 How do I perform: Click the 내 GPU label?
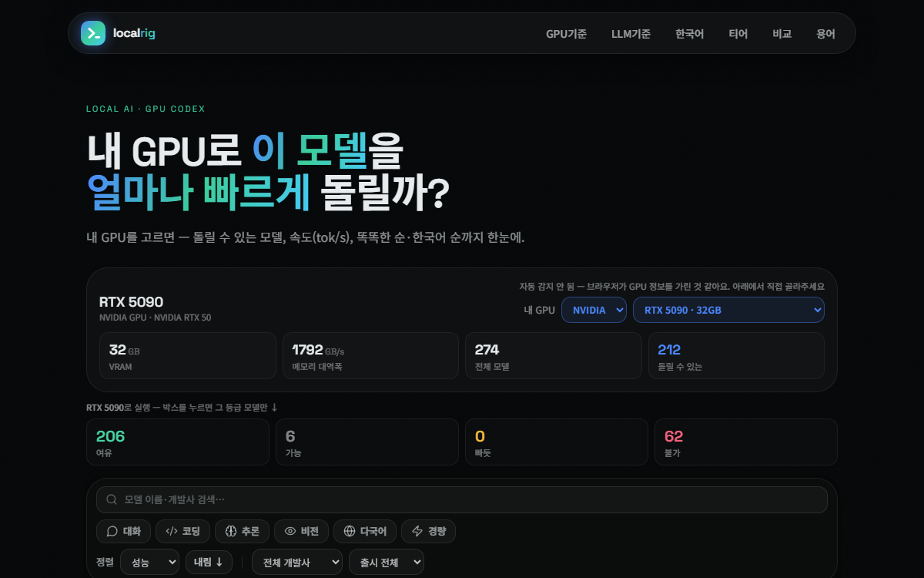point(539,310)
